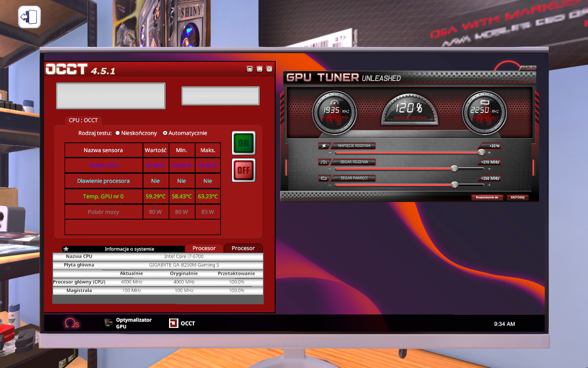Click the star icon beside Informacje o systemie
The image size is (588, 368).
66,249
